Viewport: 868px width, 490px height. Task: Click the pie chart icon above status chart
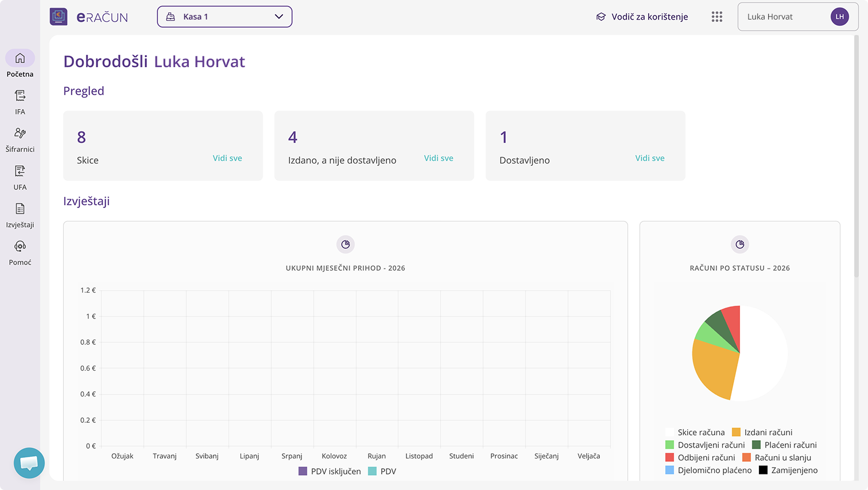point(740,244)
